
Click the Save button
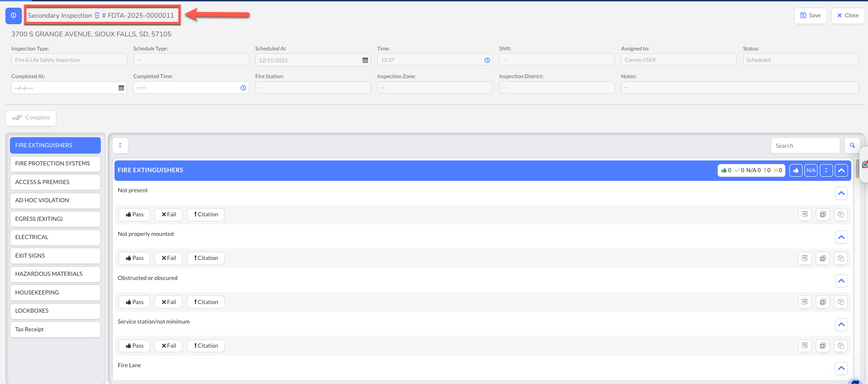[810, 15]
